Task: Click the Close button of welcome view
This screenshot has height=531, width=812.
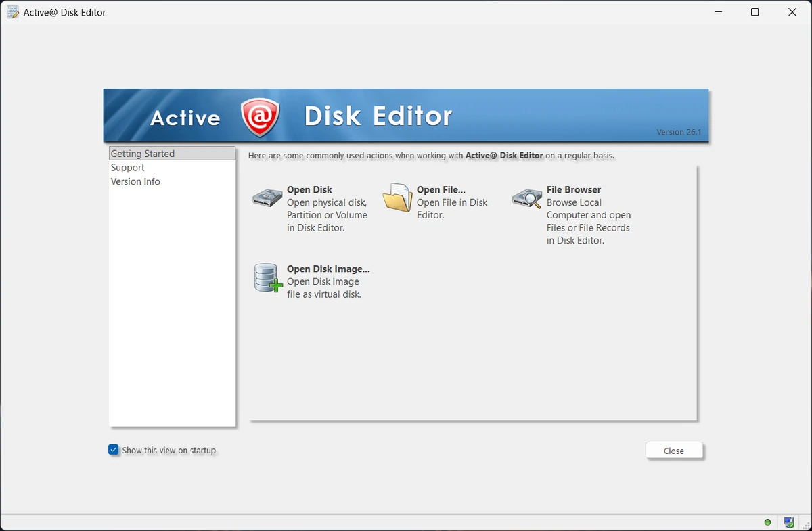Action: click(674, 451)
